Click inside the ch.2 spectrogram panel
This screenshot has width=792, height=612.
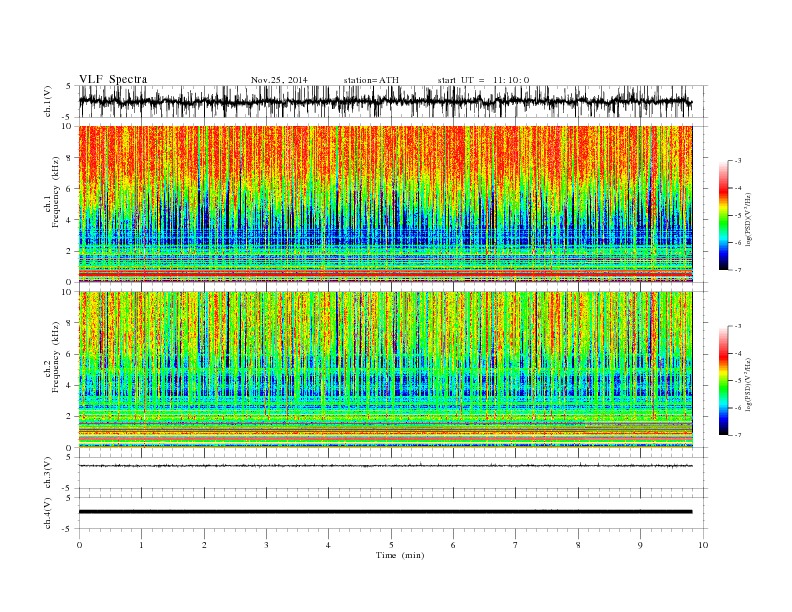pos(385,369)
